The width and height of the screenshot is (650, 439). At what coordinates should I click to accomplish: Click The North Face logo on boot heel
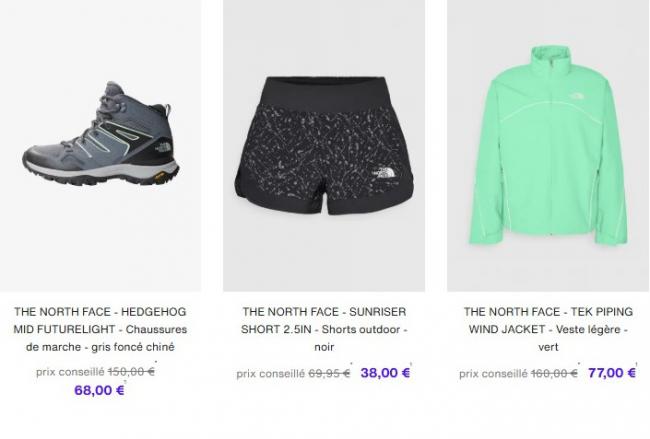[162, 148]
